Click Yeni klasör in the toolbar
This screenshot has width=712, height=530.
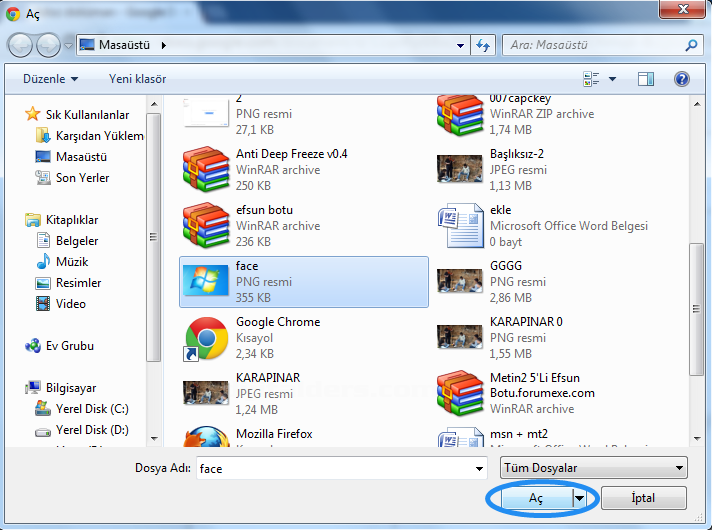point(137,79)
